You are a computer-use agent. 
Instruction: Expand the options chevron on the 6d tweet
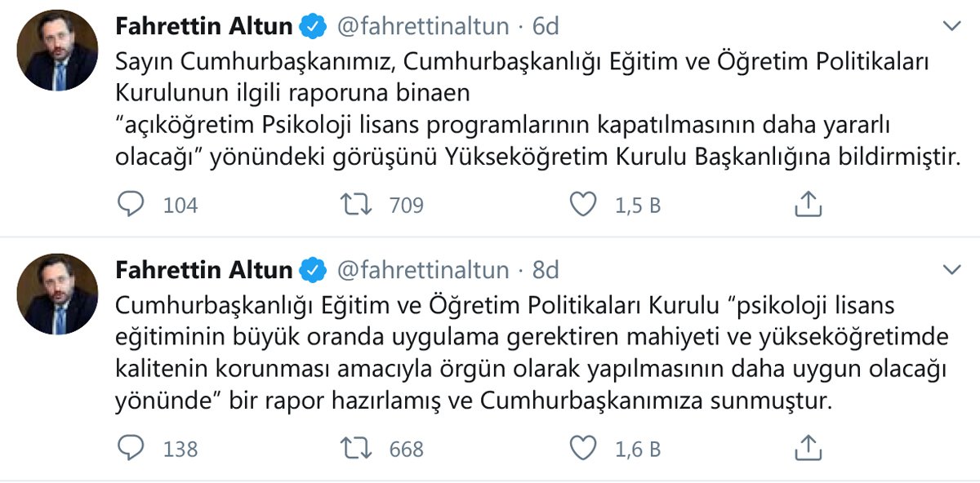pyautogui.click(x=951, y=26)
